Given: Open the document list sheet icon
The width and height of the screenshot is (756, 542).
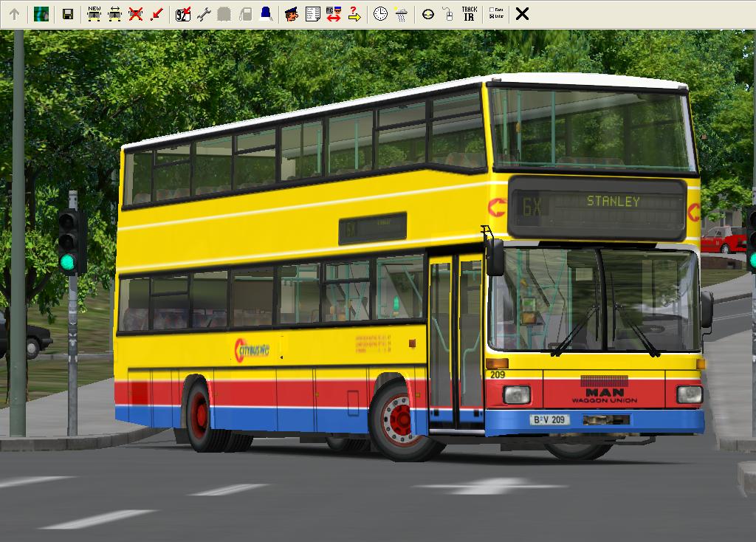Looking at the screenshot, I should [312, 14].
